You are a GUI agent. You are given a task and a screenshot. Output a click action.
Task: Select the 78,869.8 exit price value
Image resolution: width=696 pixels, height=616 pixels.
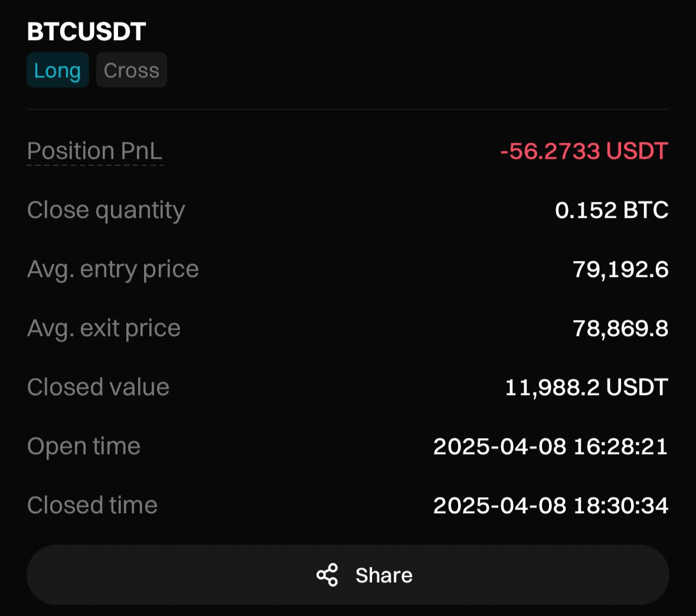[620, 328]
